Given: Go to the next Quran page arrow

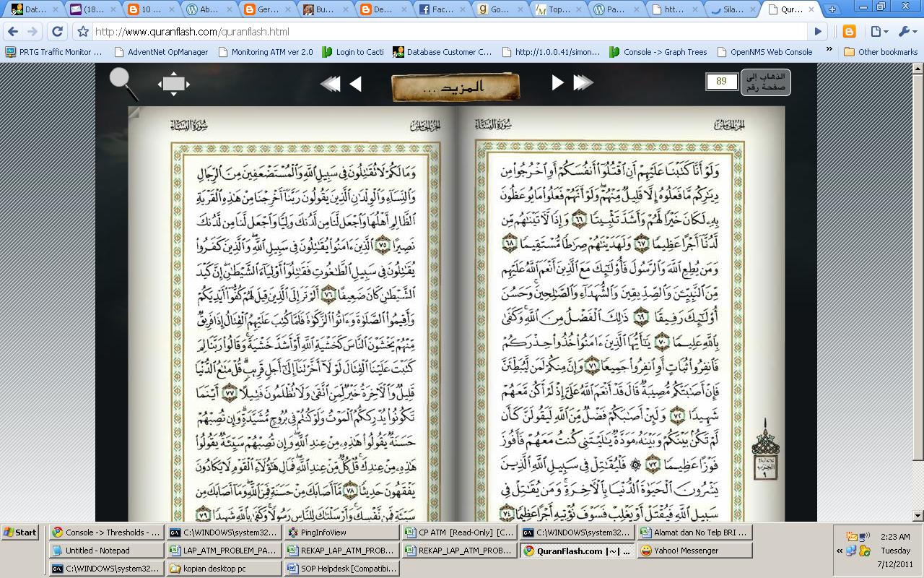Looking at the screenshot, I should pyautogui.click(x=557, y=82).
